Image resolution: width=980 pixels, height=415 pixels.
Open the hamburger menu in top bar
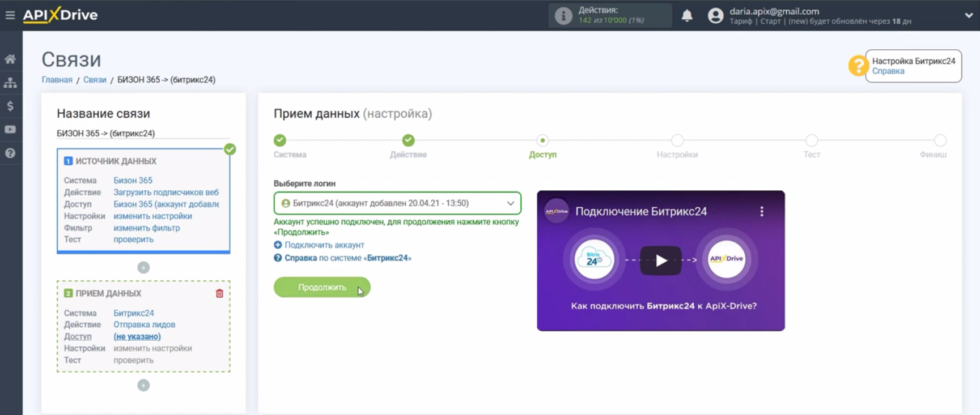pos(10,15)
